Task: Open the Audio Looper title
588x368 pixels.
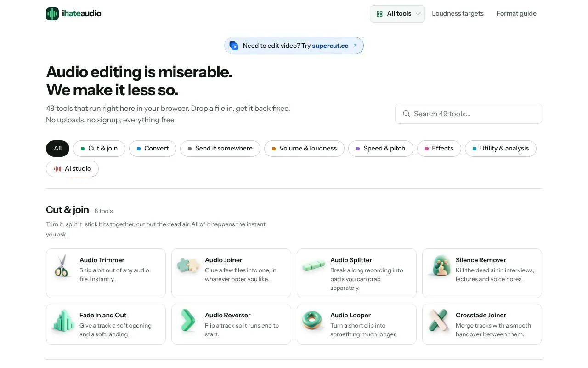Action: tap(351, 315)
